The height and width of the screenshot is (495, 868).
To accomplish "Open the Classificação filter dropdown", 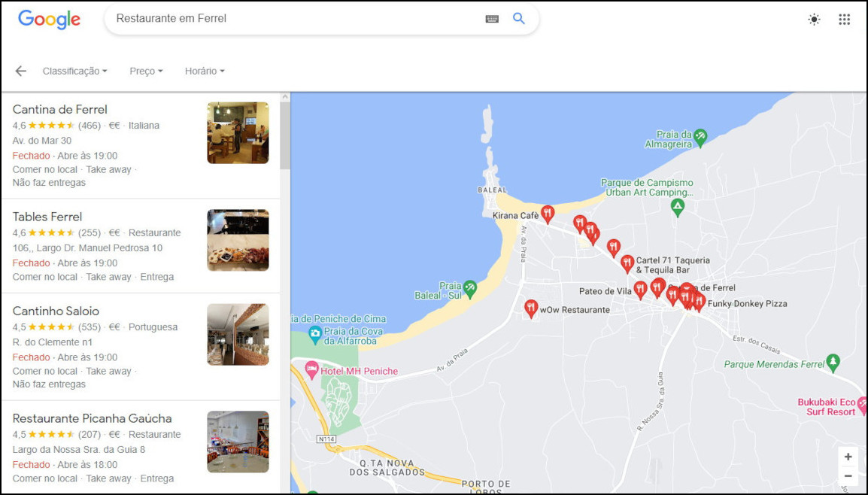I will 74,71.
